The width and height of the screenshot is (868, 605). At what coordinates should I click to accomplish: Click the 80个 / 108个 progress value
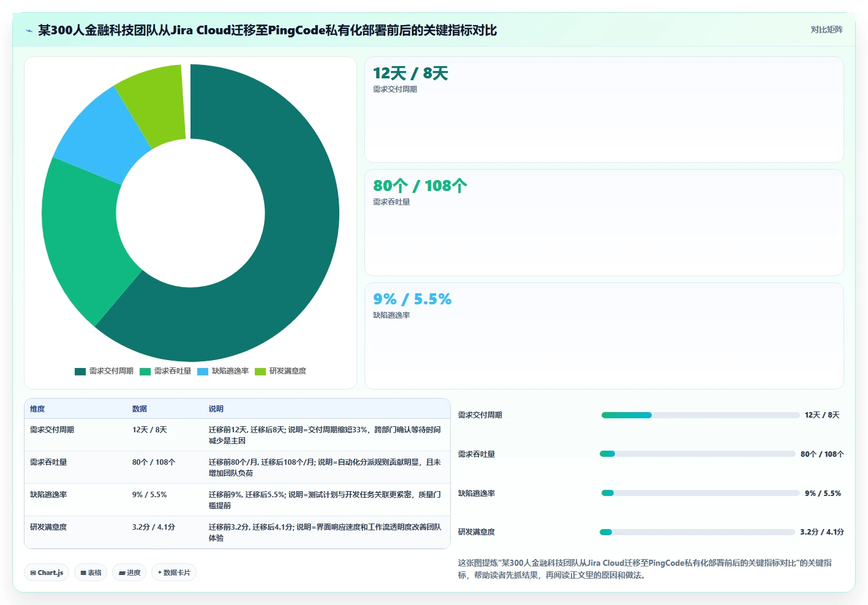[x=822, y=454]
